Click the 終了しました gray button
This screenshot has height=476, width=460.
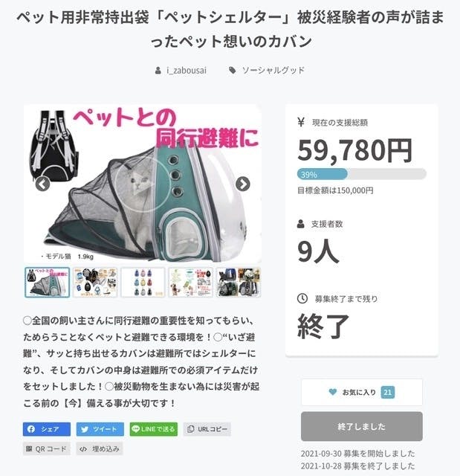point(362,426)
